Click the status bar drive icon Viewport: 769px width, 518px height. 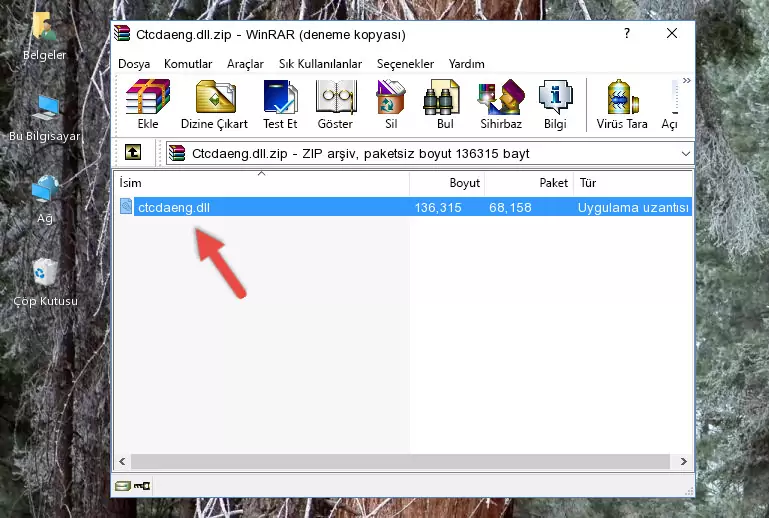123,486
